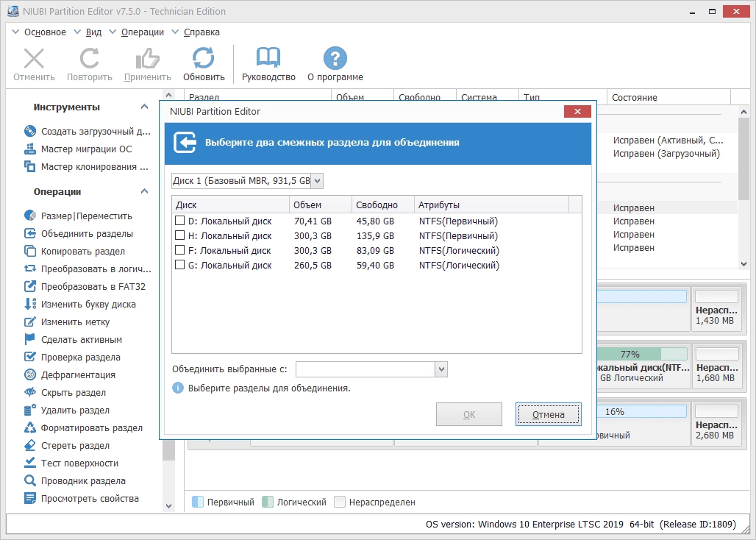Select Преобразовать в FAT32
This screenshot has width=756, height=540.
point(85,286)
